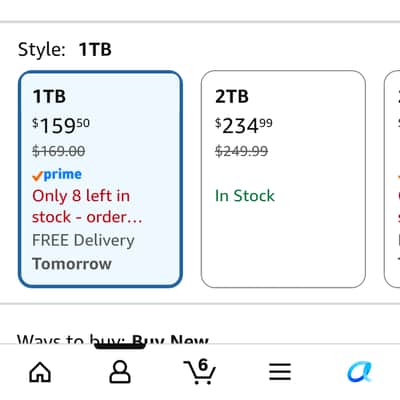Image resolution: width=400 pixels, height=400 pixels.
Task: Select the 1TB style option
Action: pos(100,179)
